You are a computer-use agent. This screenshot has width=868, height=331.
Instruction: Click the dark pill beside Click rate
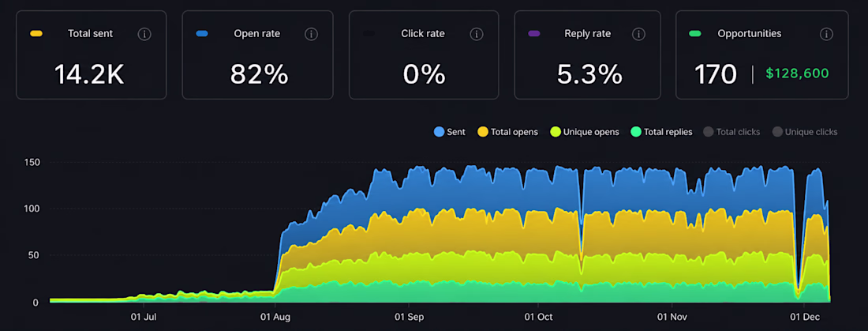pos(369,34)
